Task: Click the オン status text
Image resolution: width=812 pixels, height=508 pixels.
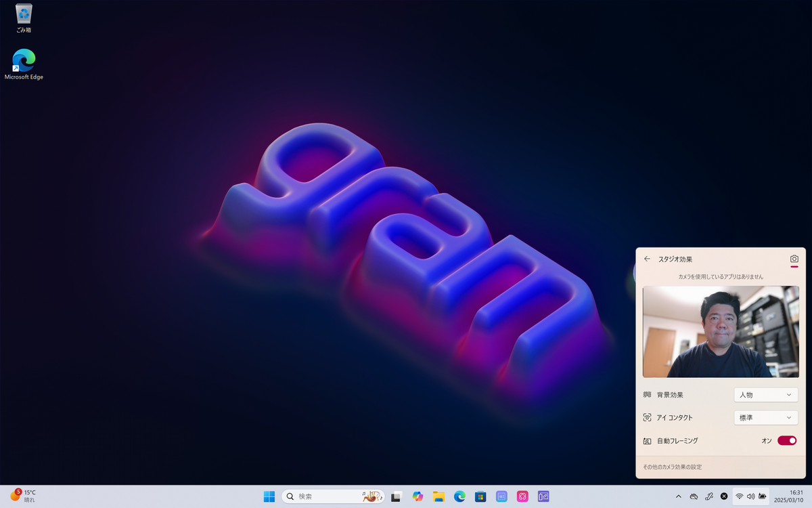Action: point(767,441)
